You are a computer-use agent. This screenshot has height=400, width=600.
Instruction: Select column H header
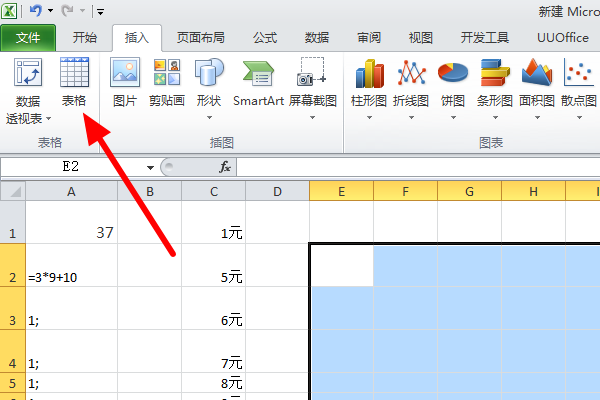tap(533, 191)
